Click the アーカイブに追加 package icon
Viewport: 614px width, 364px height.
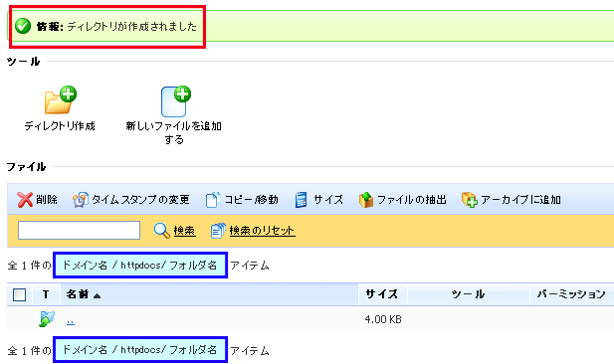pyautogui.click(x=469, y=200)
